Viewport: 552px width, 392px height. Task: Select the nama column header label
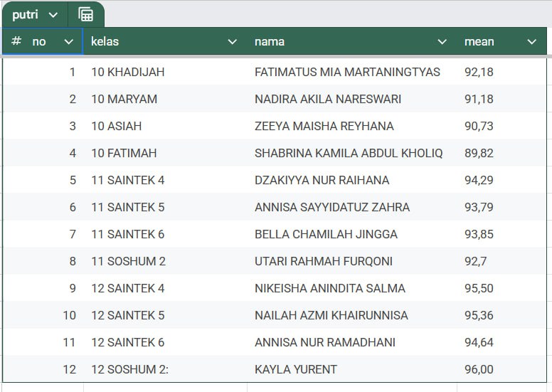[270, 42]
